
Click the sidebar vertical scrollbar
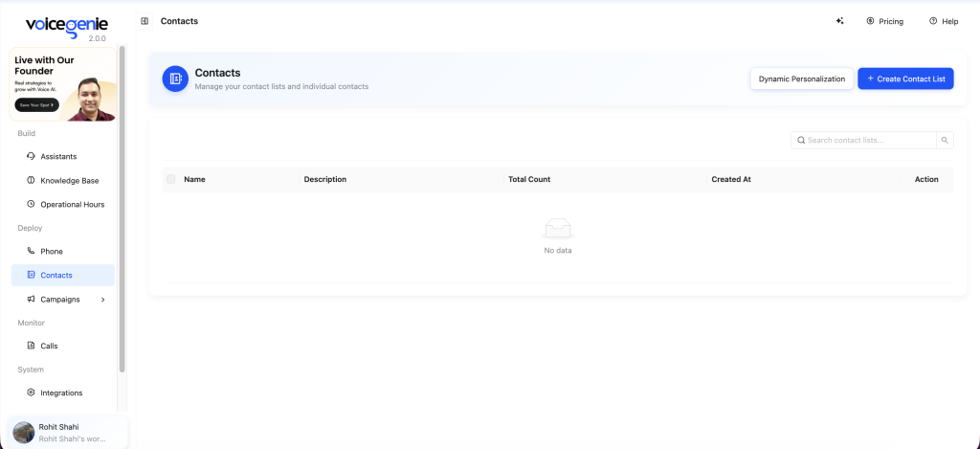coord(122,211)
